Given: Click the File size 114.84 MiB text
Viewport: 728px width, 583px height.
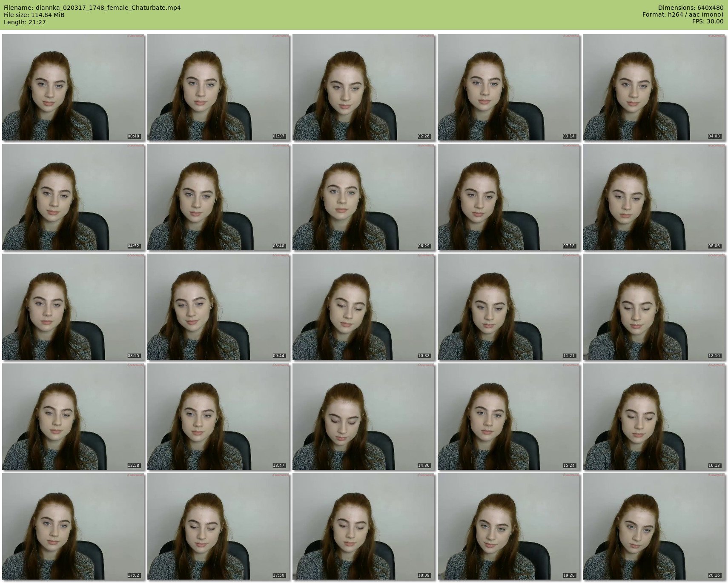Looking at the screenshot, I should click(34, 15).
